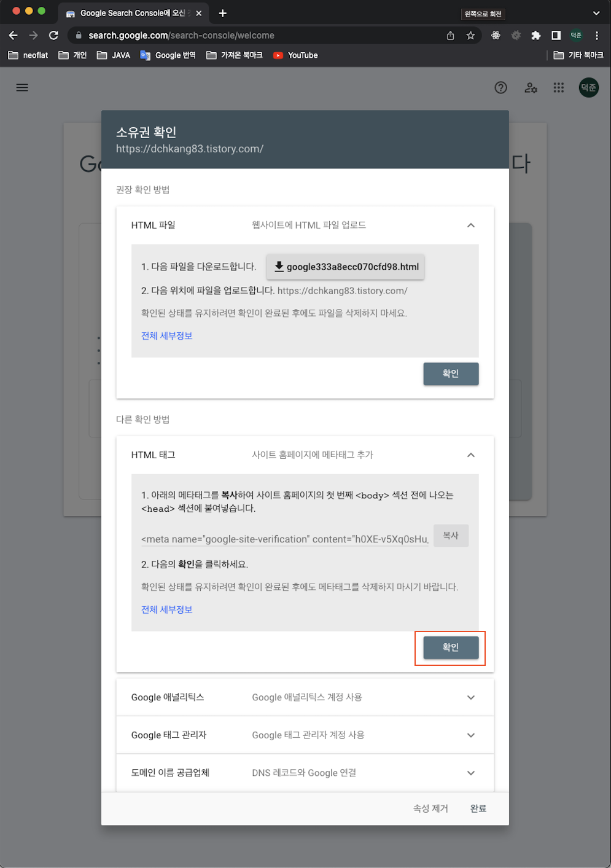Image resolution: width=611 pixels, height=868 pixels.
Task: Click the site lock icon in address bar
Action: click(x=78, y=36)
